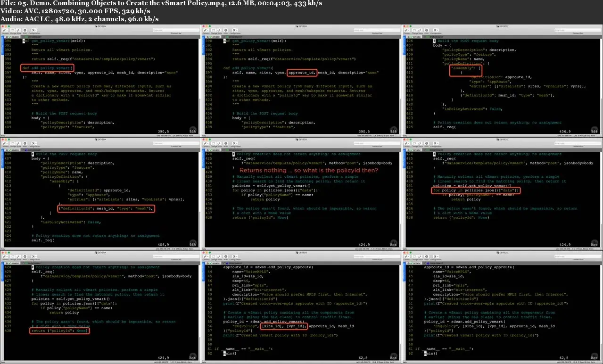Viewport: 603px width, 364px height.
Task: Open the frame highlighting def add_policy_vsmart
Action: pos(100,80)
